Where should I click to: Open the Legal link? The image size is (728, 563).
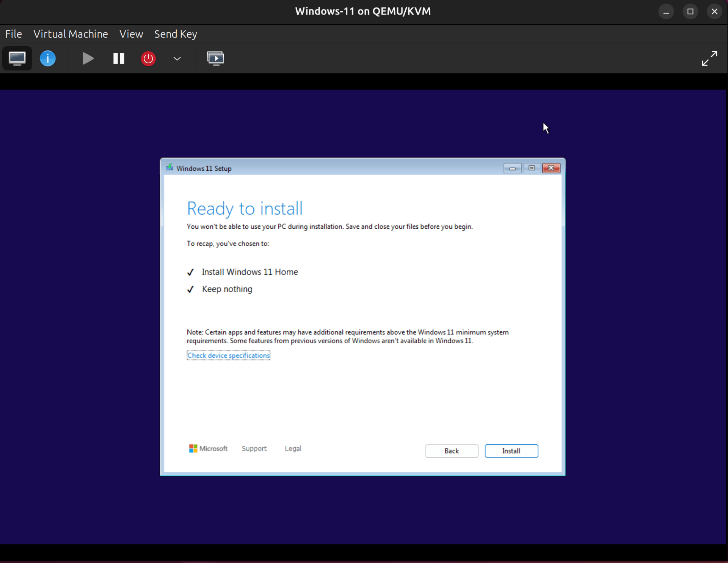293,448
